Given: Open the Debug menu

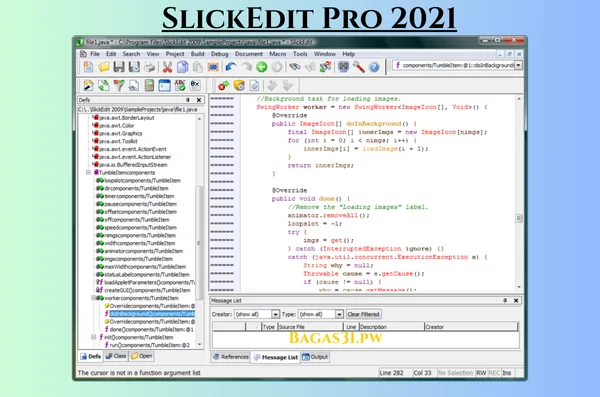Looking at the screenshot, I should coord(219,54).
